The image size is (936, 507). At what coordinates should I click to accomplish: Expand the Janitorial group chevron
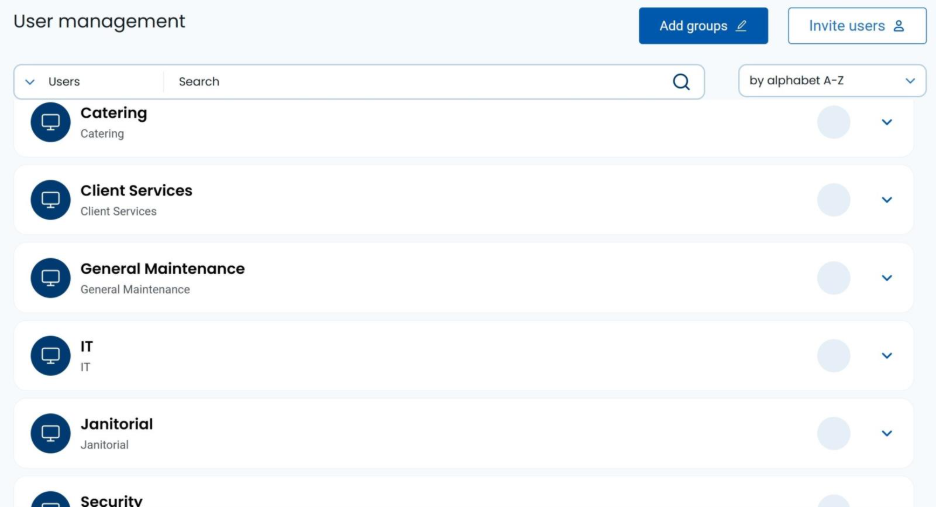[x=887, y=433]
